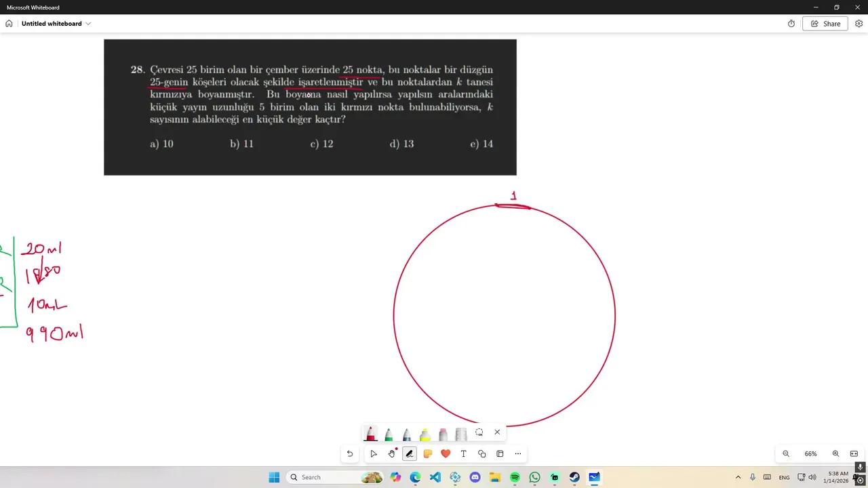
Task: Select the red pen
Action: pos(371,434)
